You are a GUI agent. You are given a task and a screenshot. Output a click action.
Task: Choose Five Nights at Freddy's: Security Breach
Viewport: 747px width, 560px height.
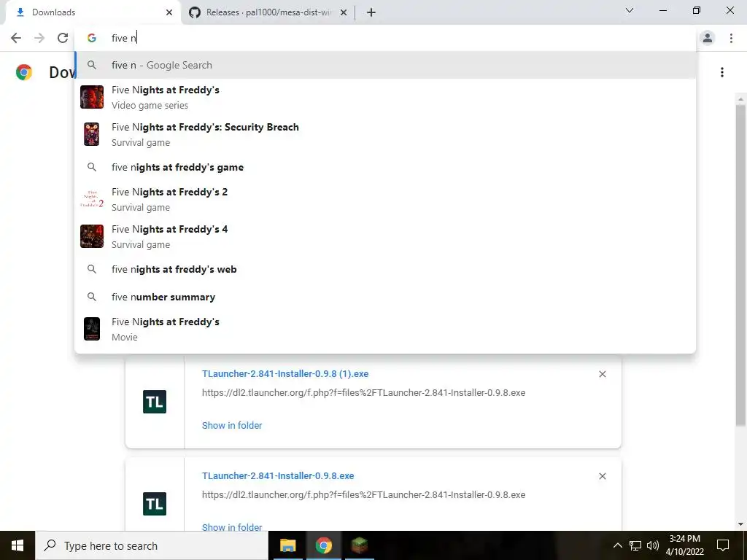[x=385, y=134]
